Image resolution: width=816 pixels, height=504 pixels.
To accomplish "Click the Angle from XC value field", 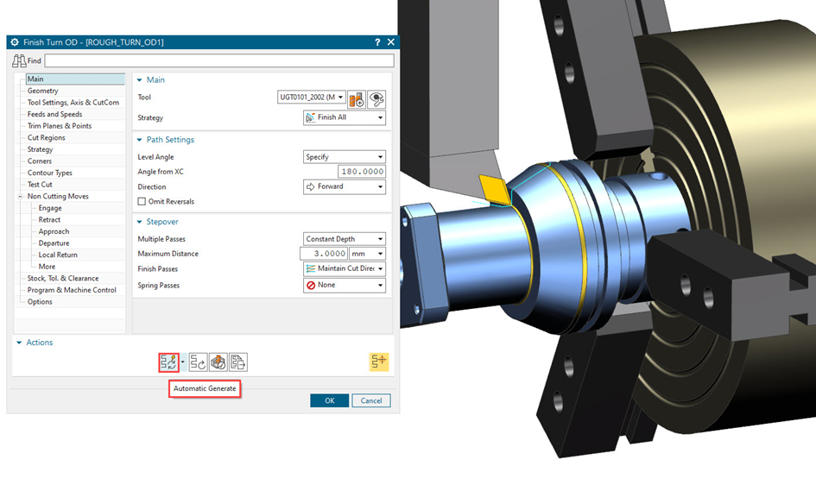I will [x=344, y=172].
